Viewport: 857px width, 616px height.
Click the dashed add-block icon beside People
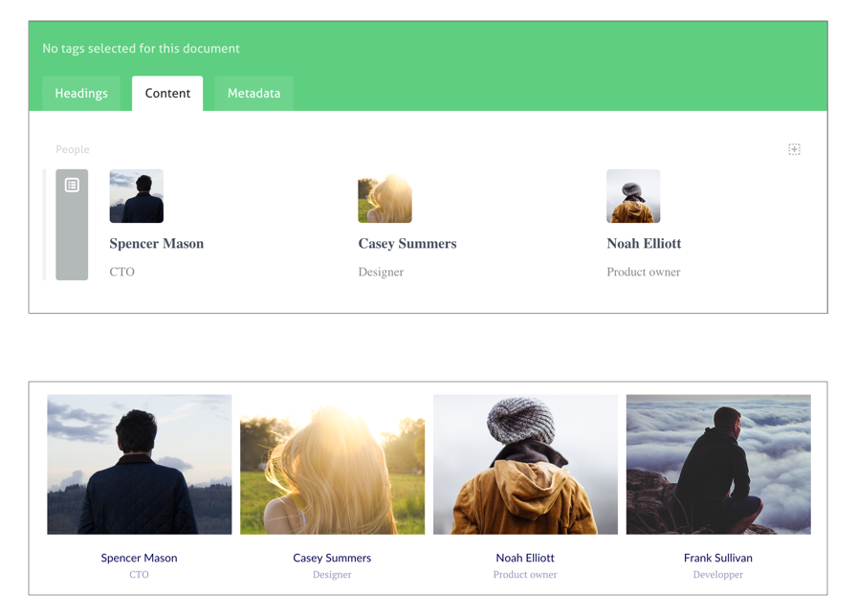point(794,149)
